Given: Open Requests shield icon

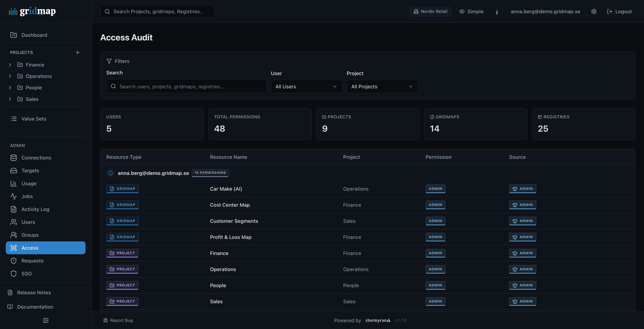Looking at the screenshot, I should tap(13, 261).
